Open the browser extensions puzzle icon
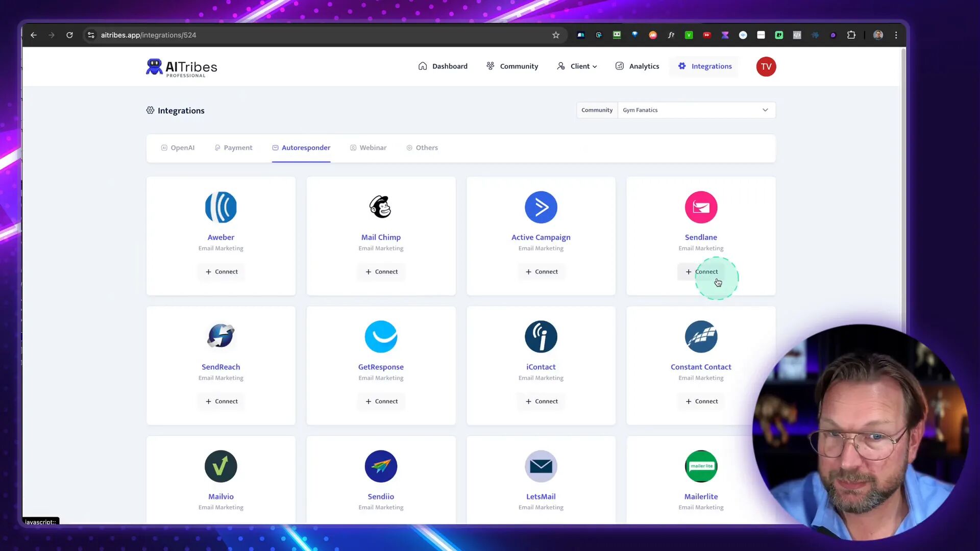This screenshot has width=980, height=551. (851, 35)
